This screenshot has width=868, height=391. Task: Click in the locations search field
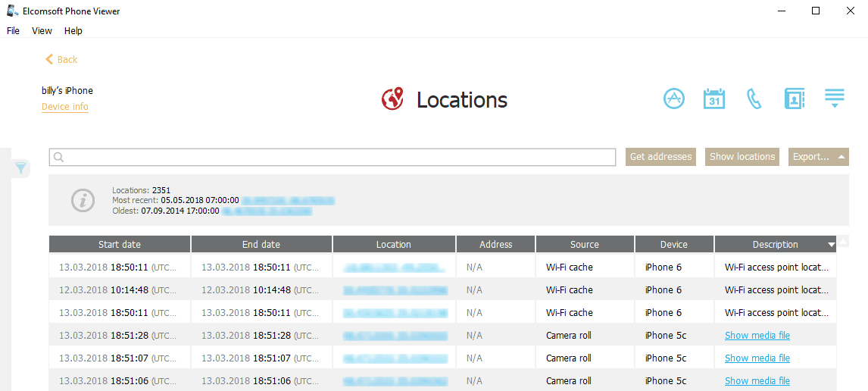[333, 157]
